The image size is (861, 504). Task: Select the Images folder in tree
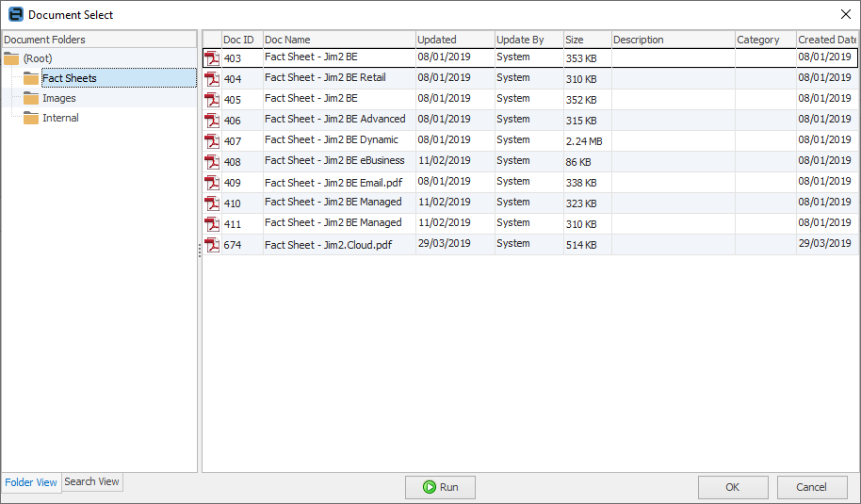59,98
